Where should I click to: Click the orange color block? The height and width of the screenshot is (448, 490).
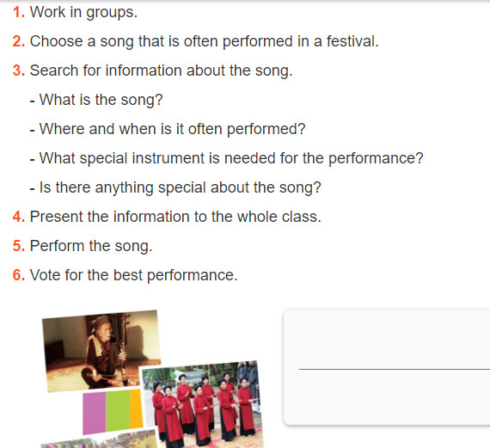click(x=136, y=408)
